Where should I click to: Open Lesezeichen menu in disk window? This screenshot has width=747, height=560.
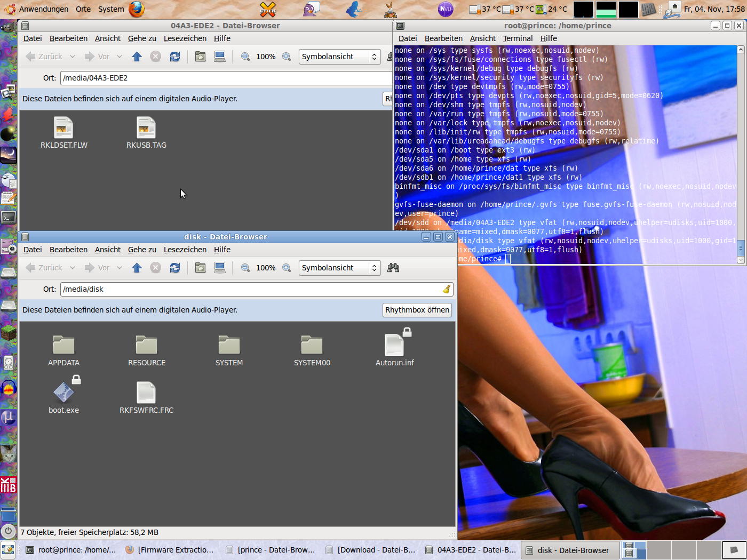click(x=185, y=250)
